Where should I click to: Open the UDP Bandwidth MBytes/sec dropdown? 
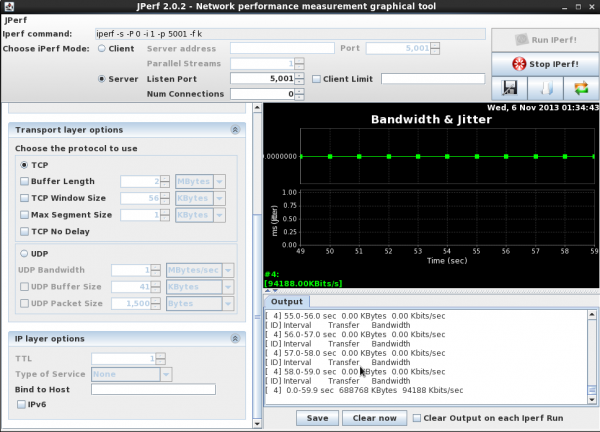click(x=228, y=270)
